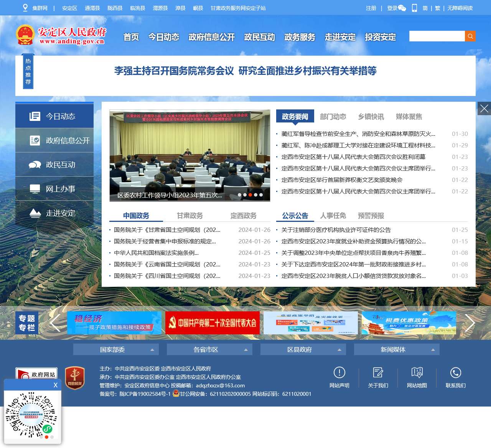
Task: Switch to the 预警预报 tab
Action: click(x=371, y=216)
